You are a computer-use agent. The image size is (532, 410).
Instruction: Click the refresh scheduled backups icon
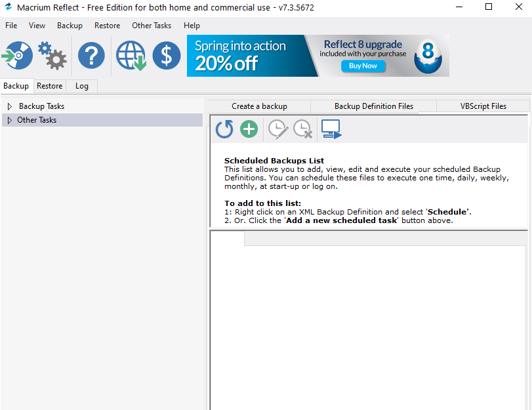tap(224, 129)
